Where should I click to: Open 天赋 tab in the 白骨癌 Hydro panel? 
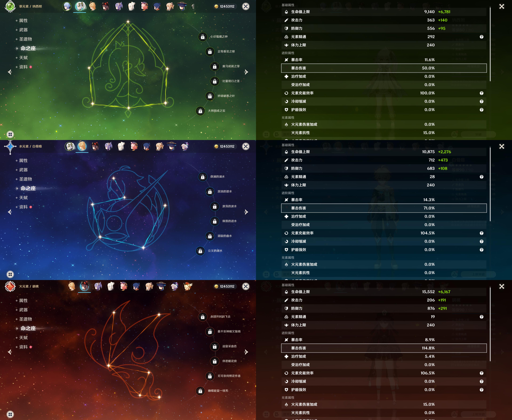[x=23, y=198]
